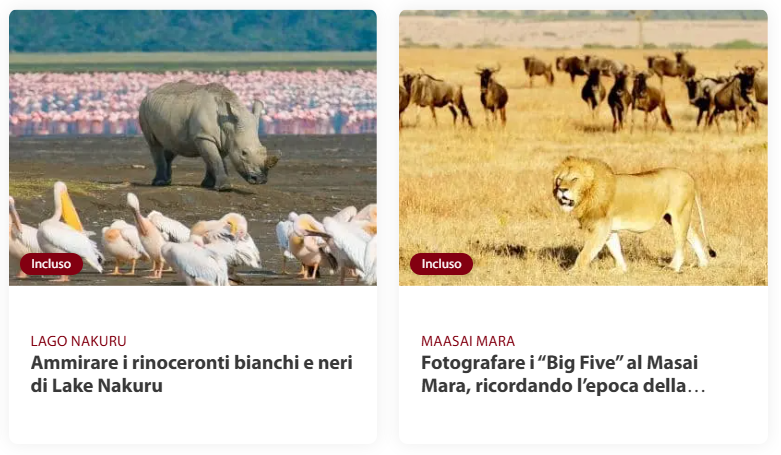Click blank area below Masai Mara title
The width and height of the screenshot is (781, 455).
coord(583,421)
